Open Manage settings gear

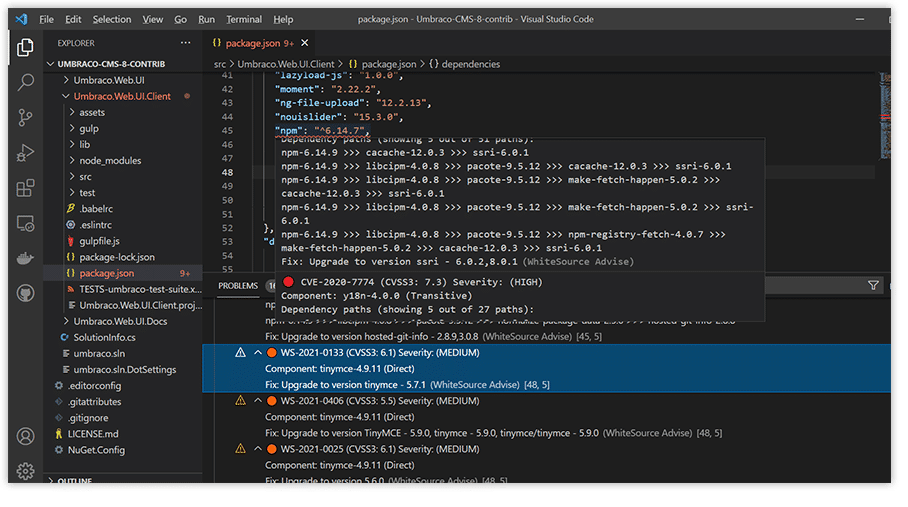pos(25,471)
